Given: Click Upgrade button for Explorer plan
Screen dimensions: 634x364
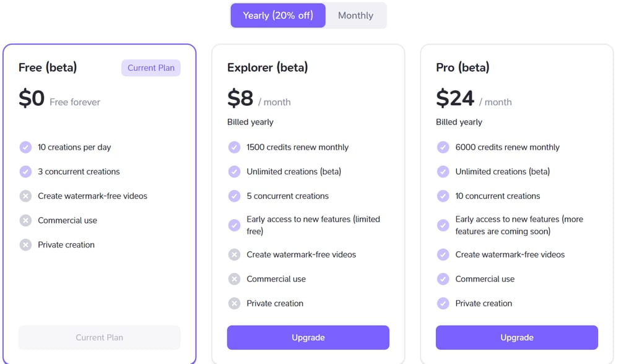Looking at the screenshot, I should coord(308,337).
